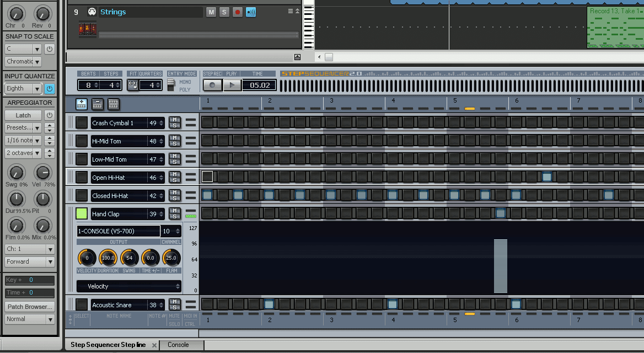Disable Input Quantize power button
644x353 pixels.
pos(49,88)
